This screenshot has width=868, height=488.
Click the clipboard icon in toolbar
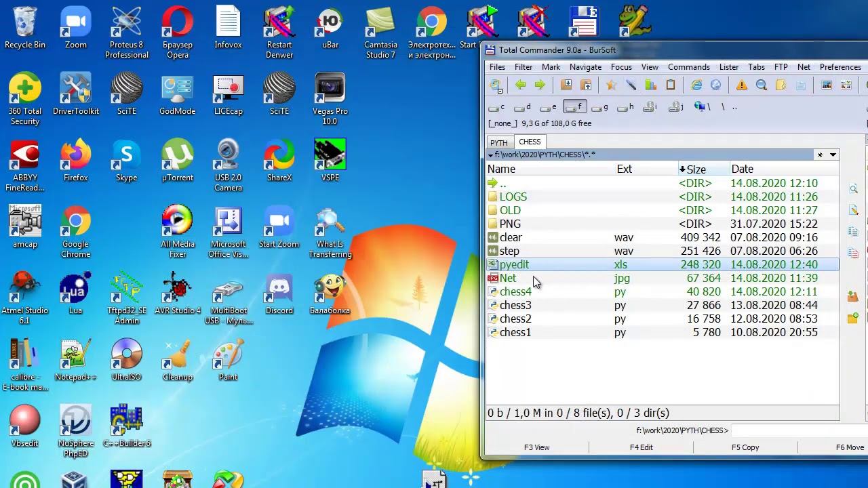pos(671,85)
